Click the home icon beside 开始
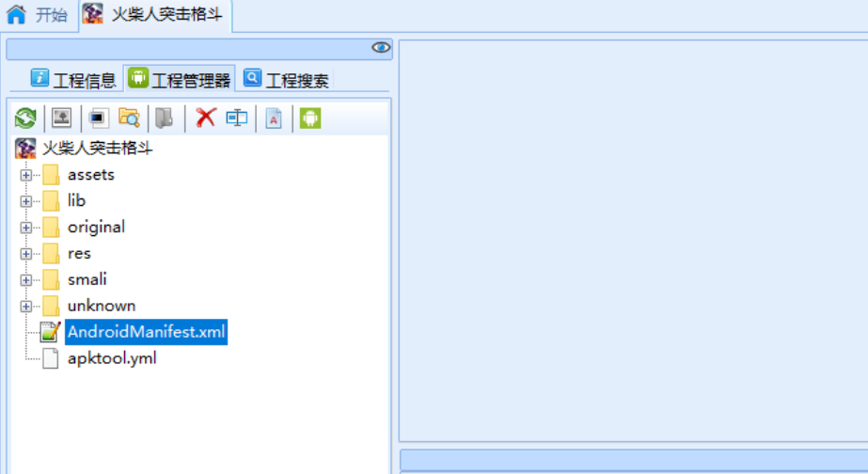Screen dimensions: 868x474 [16, 14]
